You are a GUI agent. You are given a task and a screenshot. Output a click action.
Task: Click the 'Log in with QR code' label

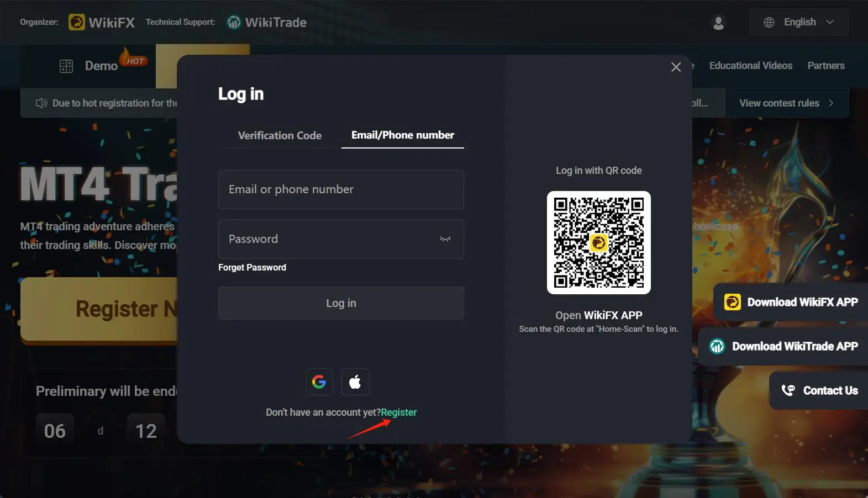point(599,171)
